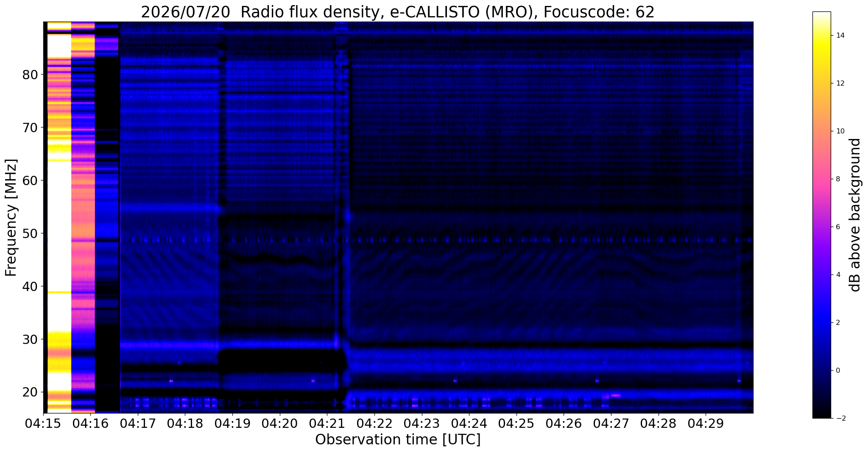This screenshot has height=452, width=868.
Task: Click the 'Frequency [MHz]' axis label
Action: pyautogui.click(x=11, y=217)
